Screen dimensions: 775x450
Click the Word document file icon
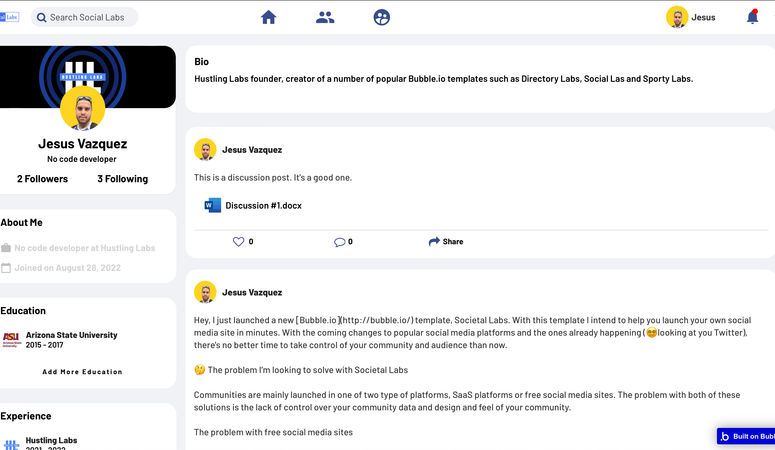point(213,205)
